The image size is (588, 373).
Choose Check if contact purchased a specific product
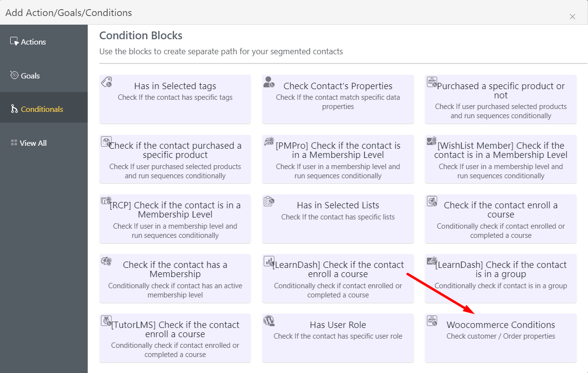pos(175,159)
